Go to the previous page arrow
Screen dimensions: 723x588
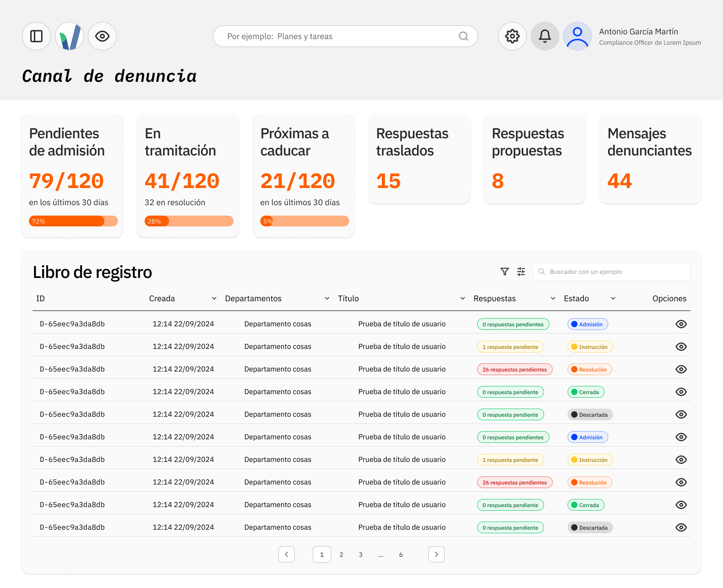[x=286, y=555]
